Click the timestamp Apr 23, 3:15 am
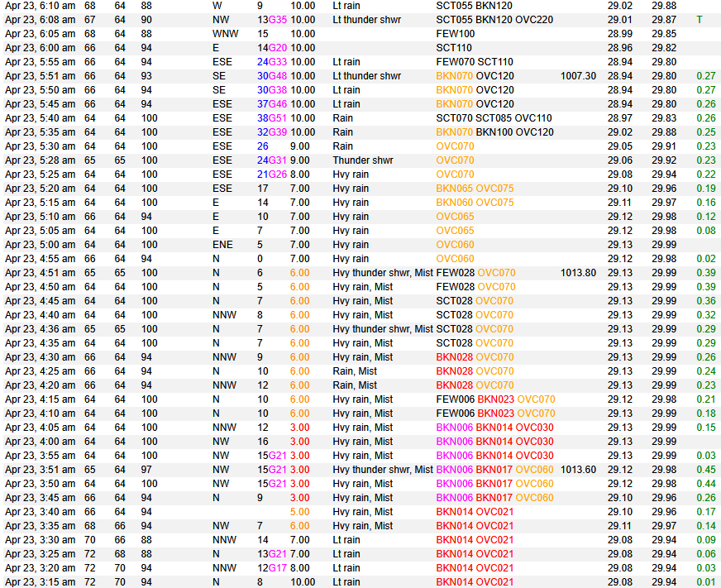The height and width of the screenshot is (588, 721). click(x=40, y=581)
